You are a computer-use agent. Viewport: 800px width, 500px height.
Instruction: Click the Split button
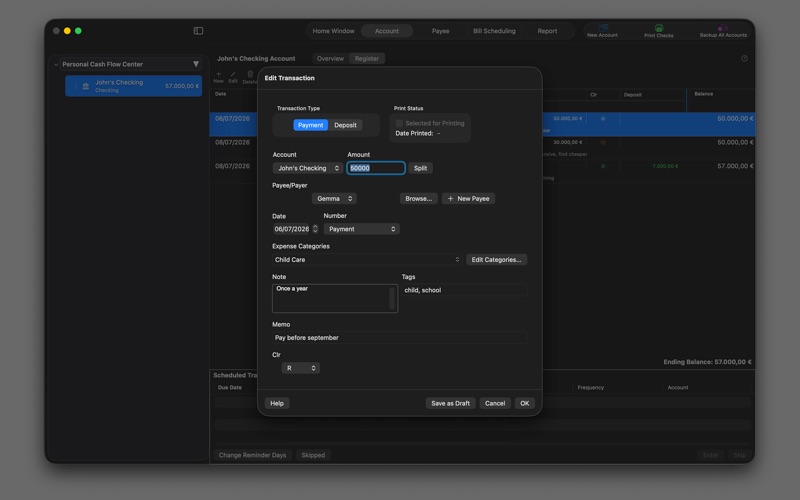[420, 168]
